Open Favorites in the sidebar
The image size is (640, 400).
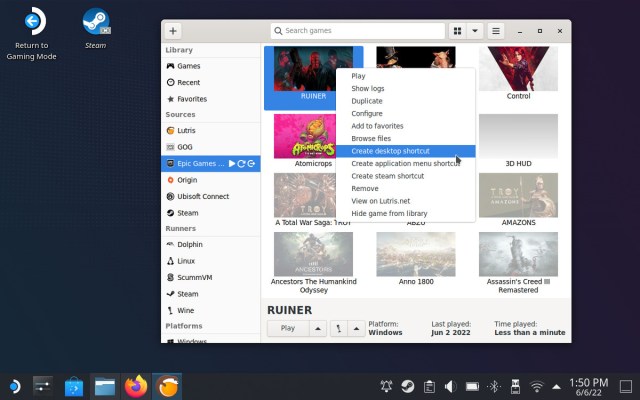pyautogui.click(x=211, y=99)
